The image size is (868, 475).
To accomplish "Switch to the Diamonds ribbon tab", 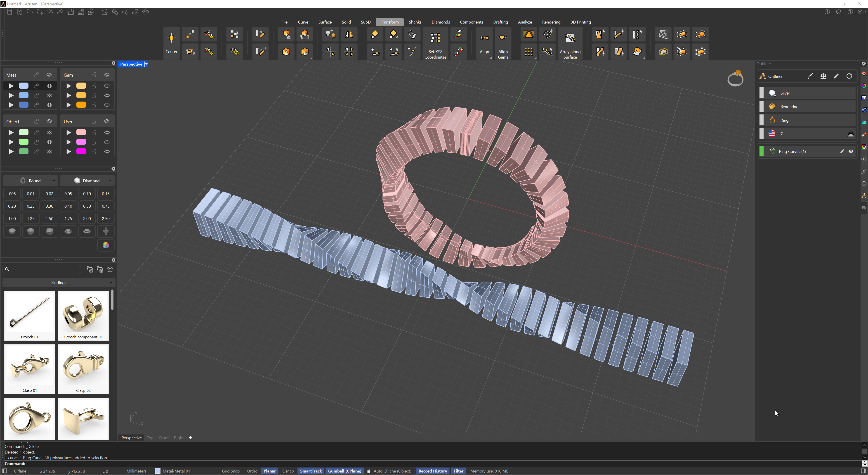I will coord(440,22).
